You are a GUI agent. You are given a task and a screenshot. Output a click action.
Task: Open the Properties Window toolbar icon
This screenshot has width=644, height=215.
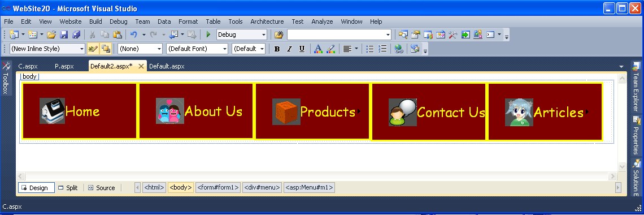pos(416,35)
